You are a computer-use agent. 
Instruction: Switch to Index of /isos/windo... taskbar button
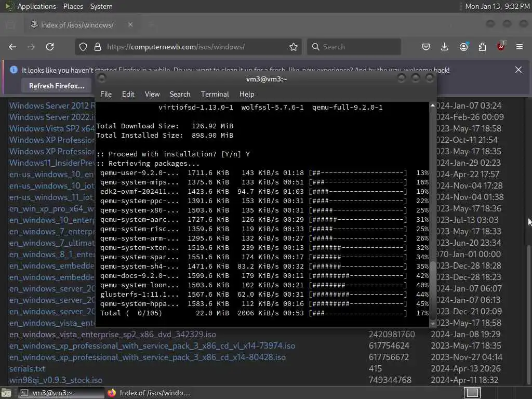[x=149, y=393]
